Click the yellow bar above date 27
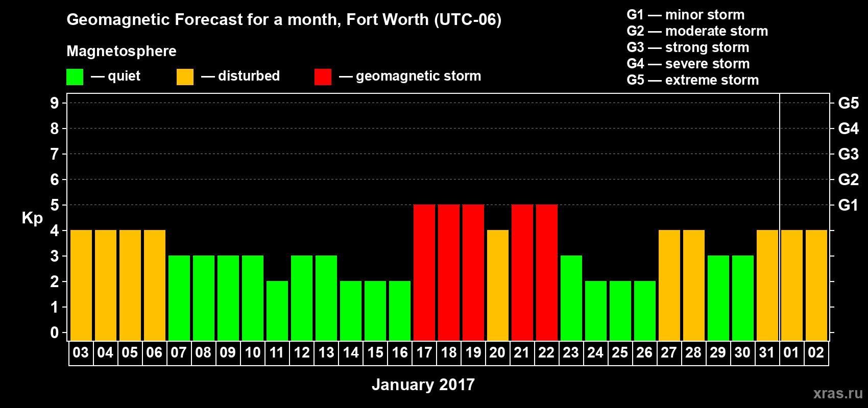 [x=669, y=286]
